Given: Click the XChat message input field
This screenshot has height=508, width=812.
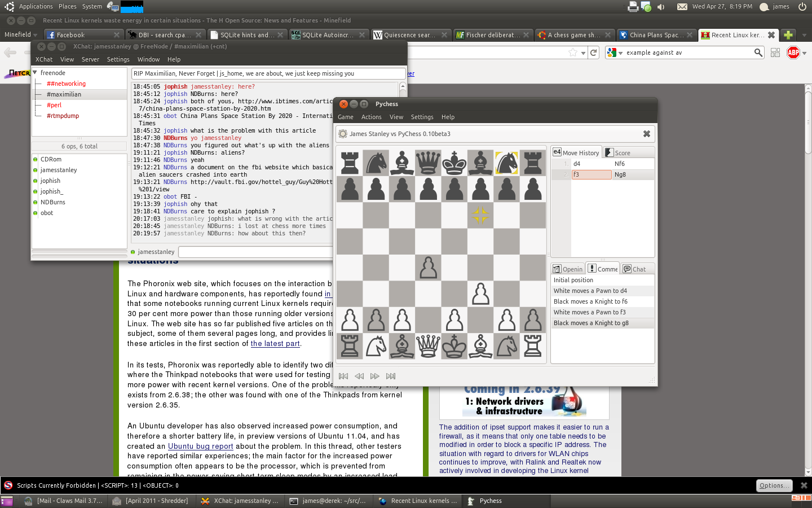Looking at the screenshot, I should 255,252.
